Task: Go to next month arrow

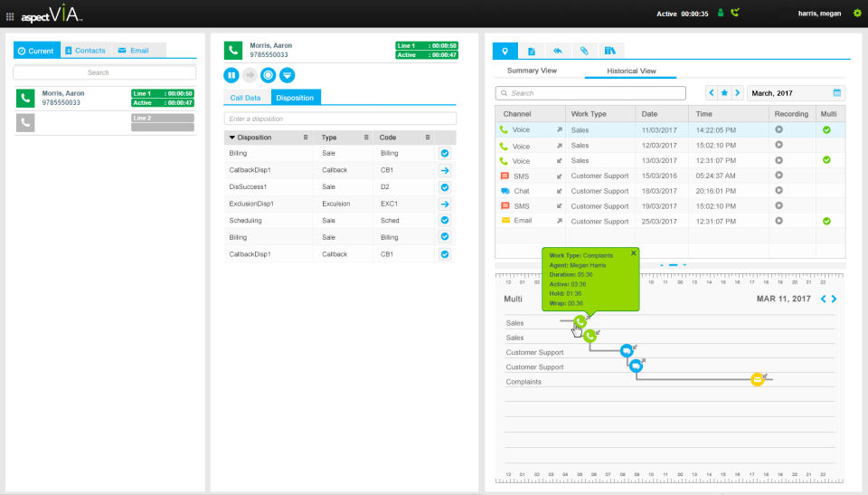Action: point(737,93)
